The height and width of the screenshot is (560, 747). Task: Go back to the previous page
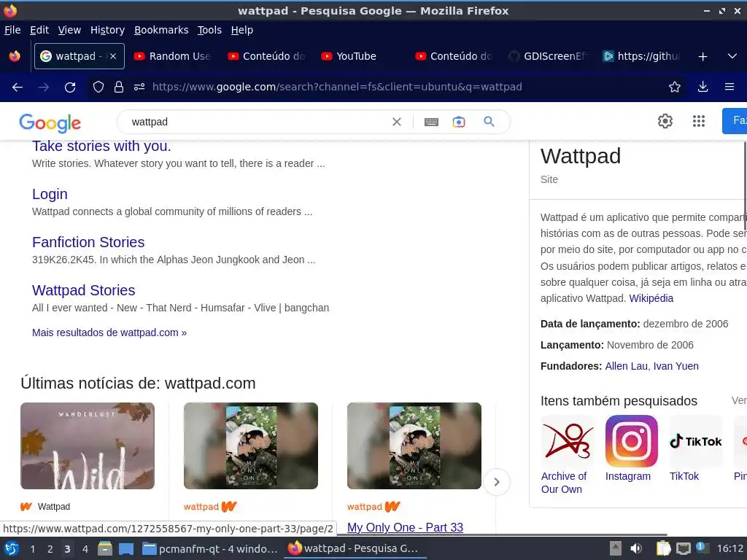pyautogui.click(x=18, y=87)
